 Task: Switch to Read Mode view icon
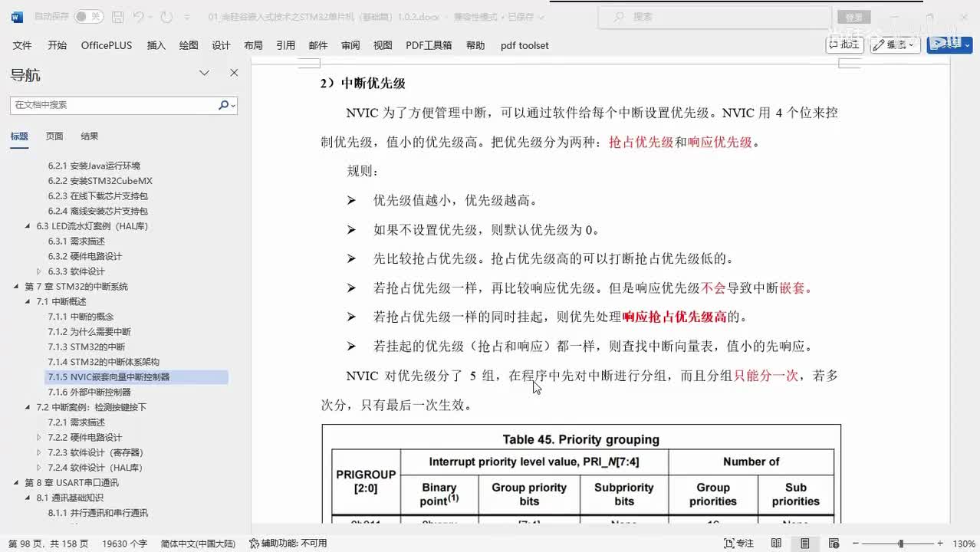[x=777, y=544]
